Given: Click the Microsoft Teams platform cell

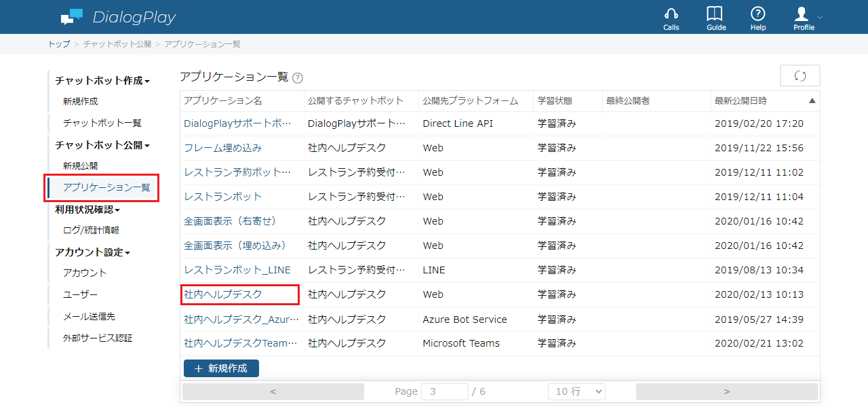Looking at the screenshot, I should [461, 343].
